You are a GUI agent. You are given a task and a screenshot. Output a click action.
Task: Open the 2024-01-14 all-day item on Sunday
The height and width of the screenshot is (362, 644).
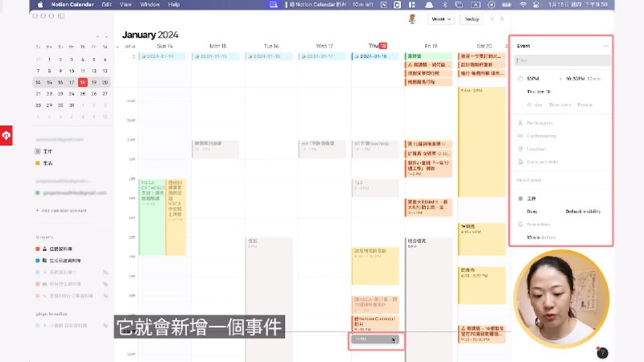(162, 56)
